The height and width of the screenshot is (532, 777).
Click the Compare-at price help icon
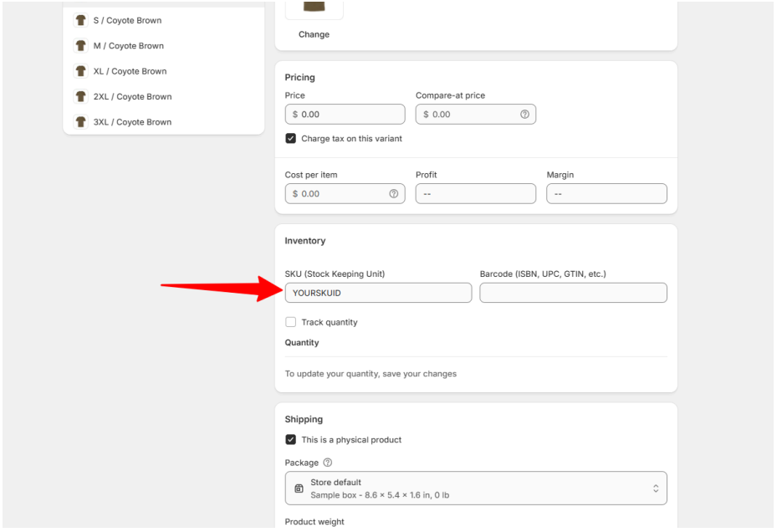coord(524,115)
